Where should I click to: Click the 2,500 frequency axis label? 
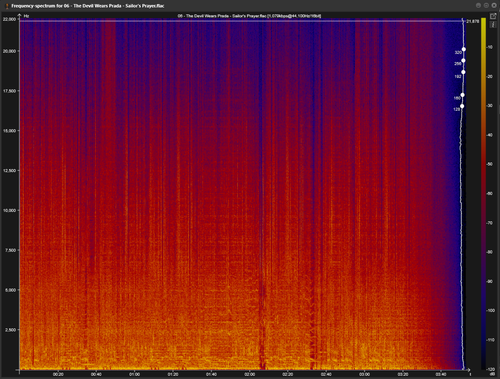pos(11,330)
